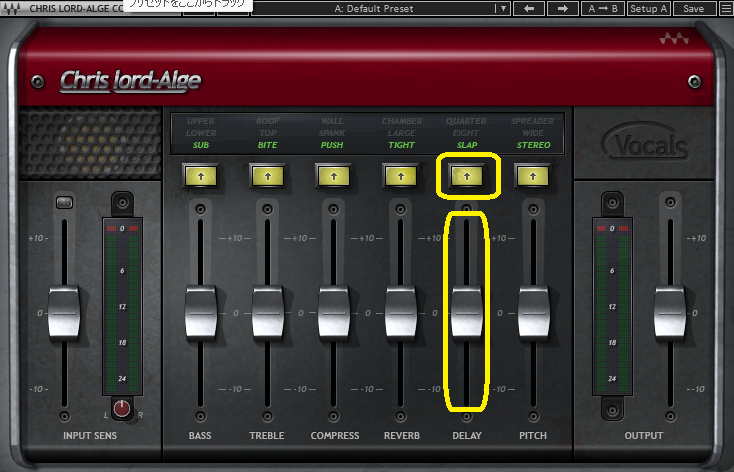Toggle the small switch above Input Sens fader
Screen dimensions: 734x472
click(x=64, y=204)
